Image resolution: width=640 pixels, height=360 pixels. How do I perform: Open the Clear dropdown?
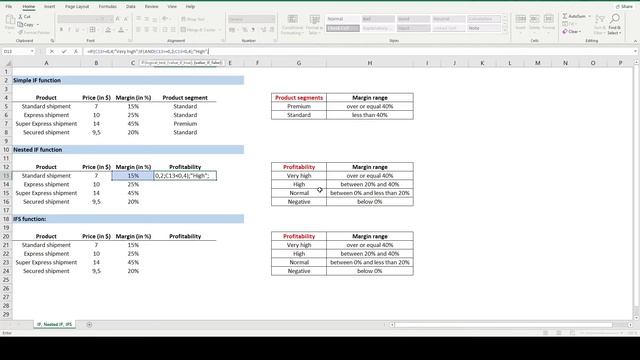pos(572,31)
